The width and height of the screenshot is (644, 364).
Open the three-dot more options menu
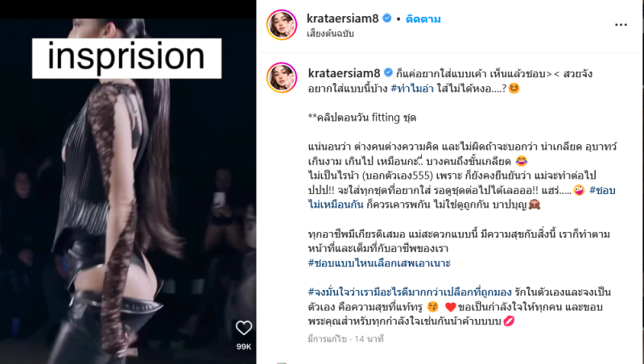(621, 25)
